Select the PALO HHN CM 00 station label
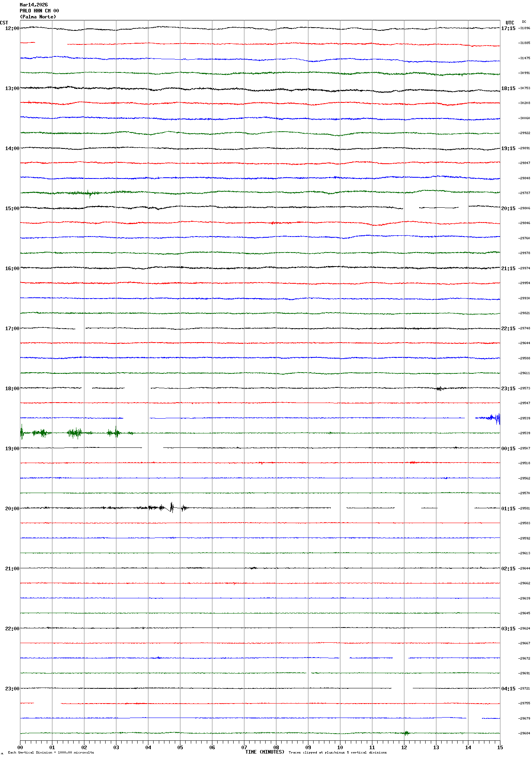This screenshot has width=532, height=758. [x=39, y=11]
